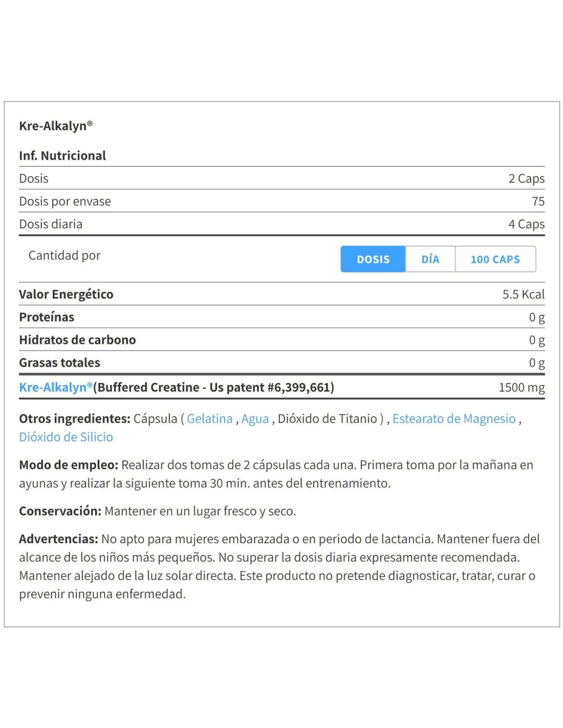The image size is (563, 728).
Task: Click the 4 Caps daily dose value
Action: click(x=526, y=224)
